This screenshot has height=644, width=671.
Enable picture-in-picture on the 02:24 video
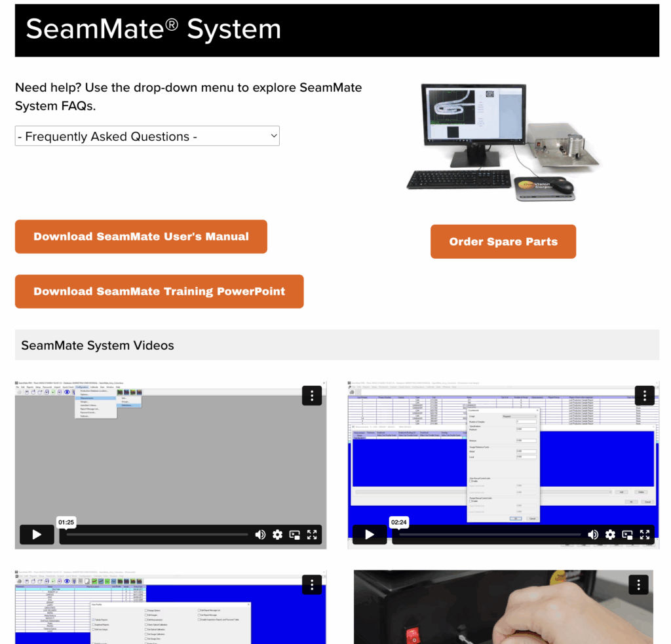[627, 535]
